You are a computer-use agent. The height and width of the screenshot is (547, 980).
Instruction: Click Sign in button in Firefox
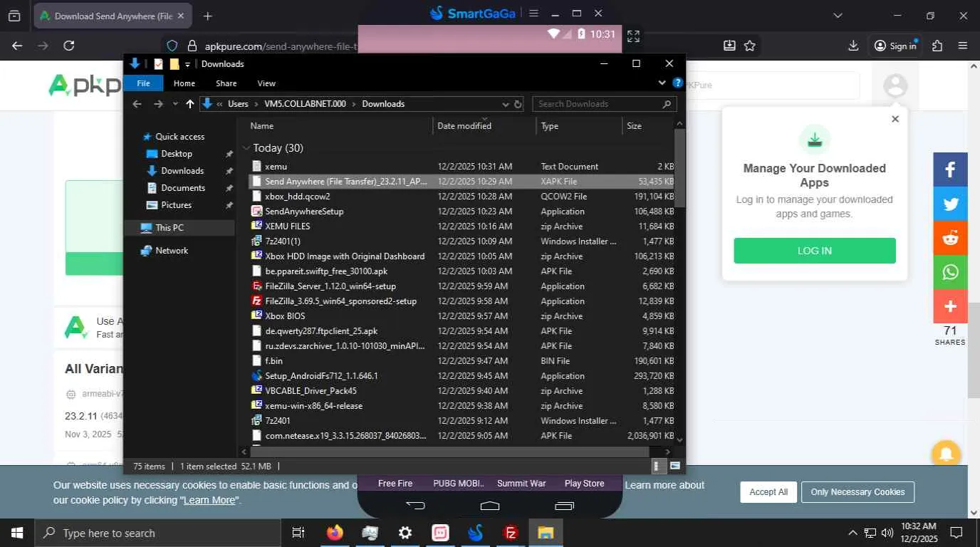click(x=896, y=46)
